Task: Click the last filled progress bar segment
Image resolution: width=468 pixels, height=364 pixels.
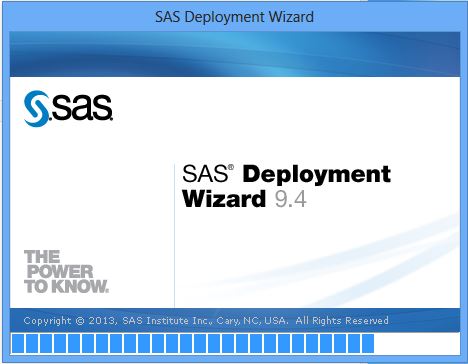Action: pos(368,344)
